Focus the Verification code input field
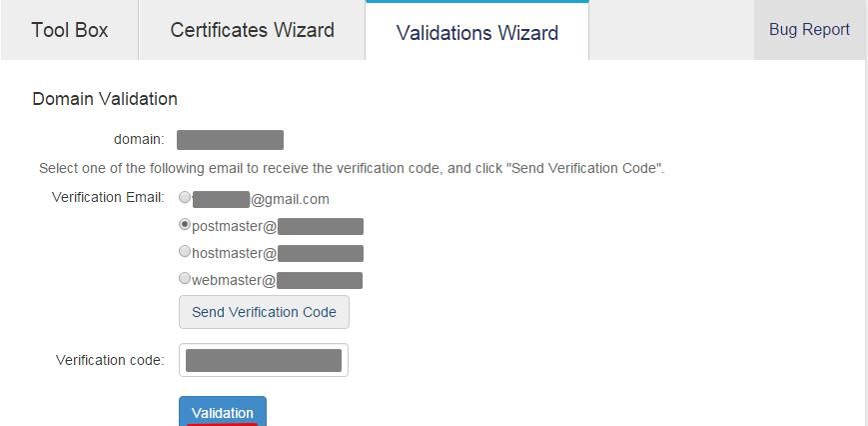This screenshot has height=426, width=868. coord(264,360)
